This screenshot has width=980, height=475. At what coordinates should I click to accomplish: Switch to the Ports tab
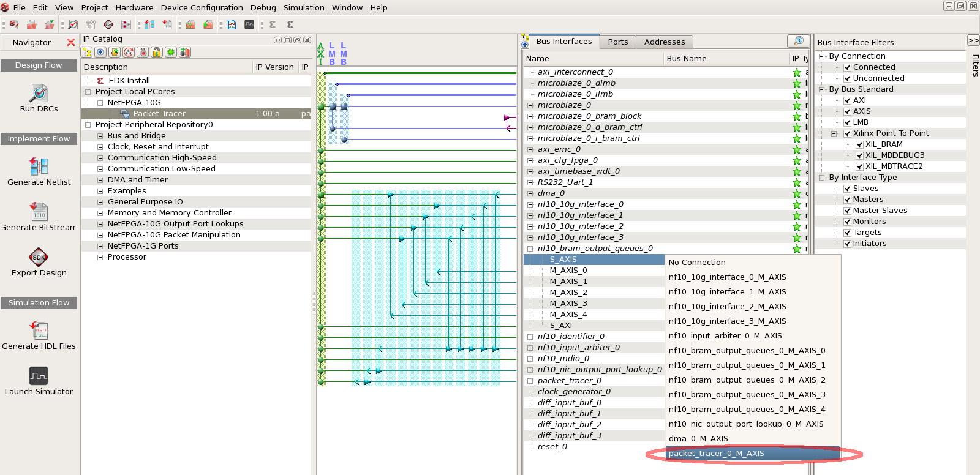pos(617,42)
